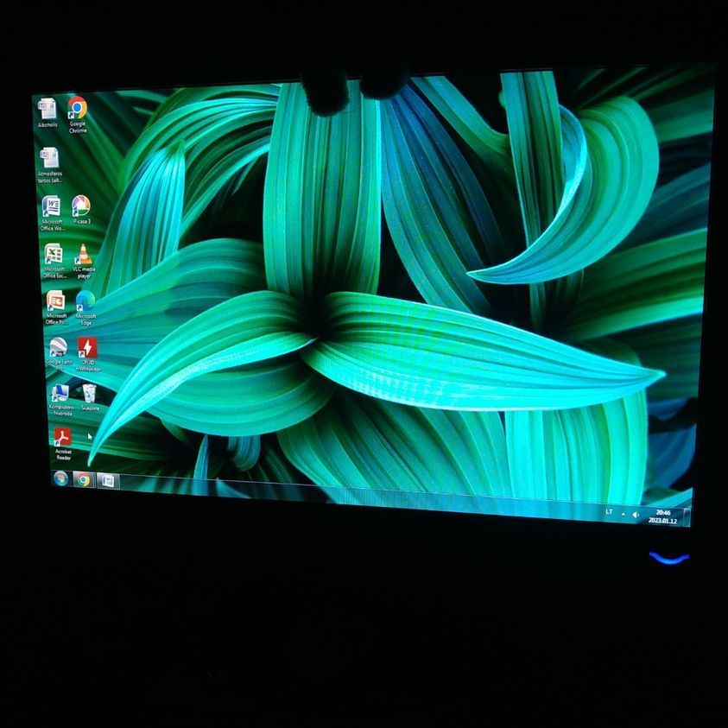Open the Šiukšlinė recycle bin
This screenshot has width=728, height=728.
coord(89,395)
